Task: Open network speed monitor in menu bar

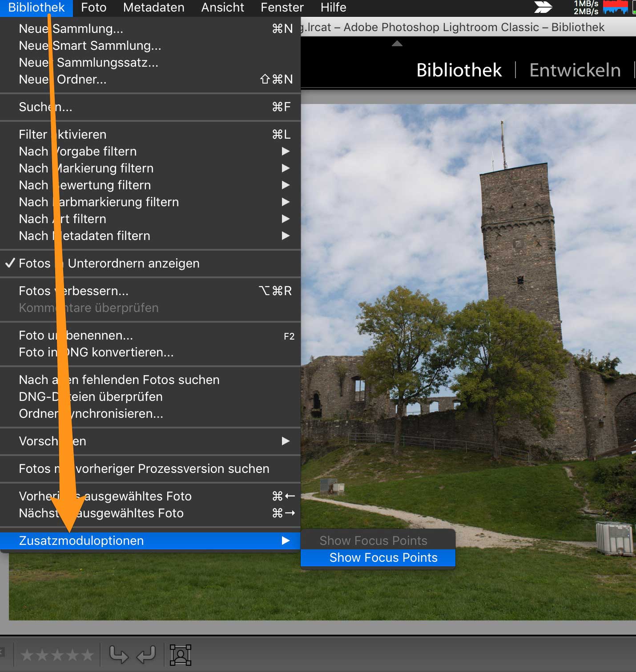Action: [585, 7]
